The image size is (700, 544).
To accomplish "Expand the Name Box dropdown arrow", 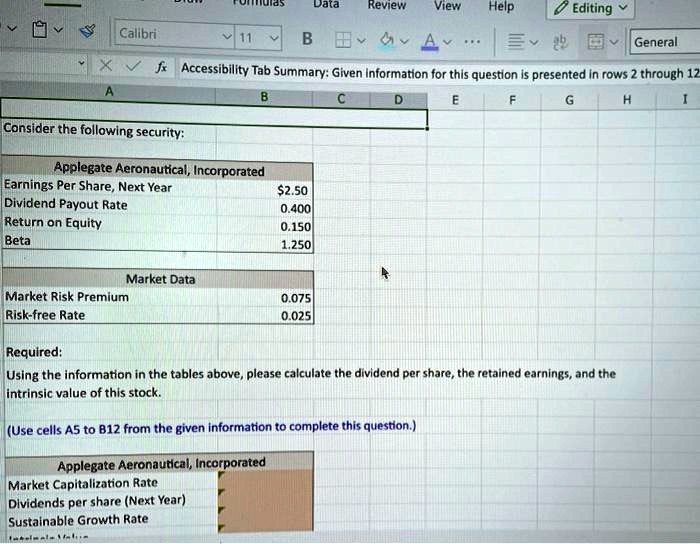I will pyautogui.click(x=81, y=63).
